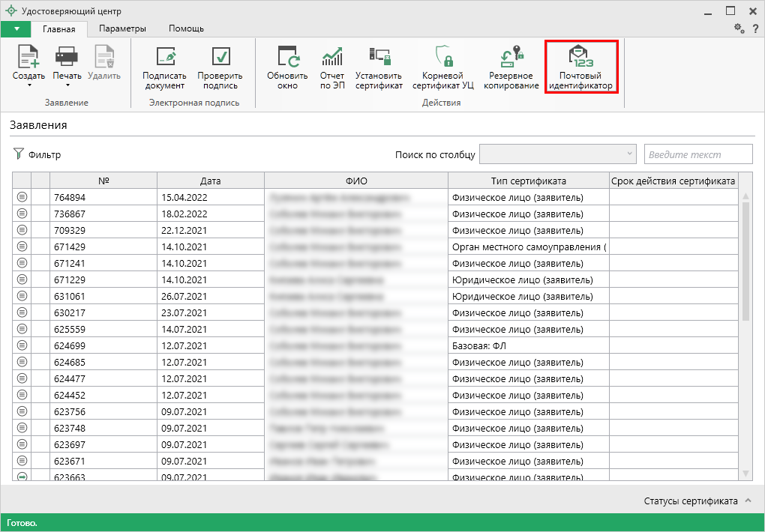Refresh the window using the Обновить окно icon
Viewport: 765px width, 532px height.
[x=287, y=58]
